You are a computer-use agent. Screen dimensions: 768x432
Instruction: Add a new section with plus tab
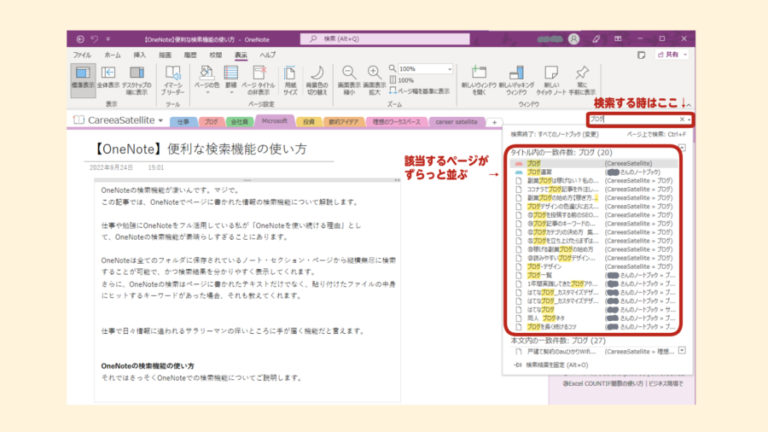click(495, 122)
